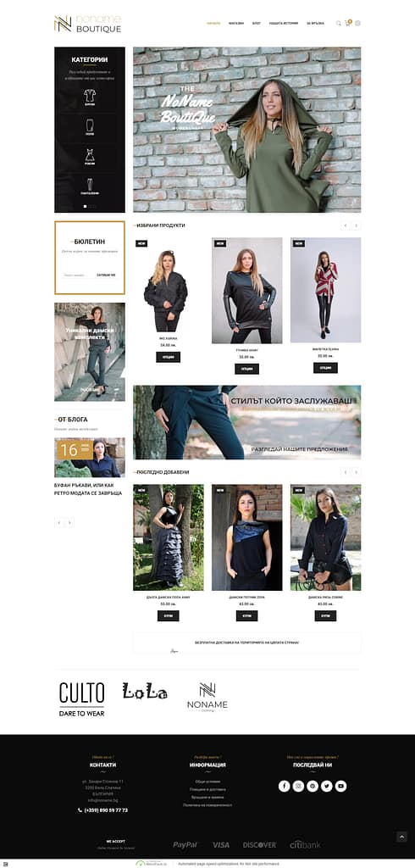This screenshot has width=415, height=868.
Task: Open the shopping cart icon
Action: (x=347, y=23)
